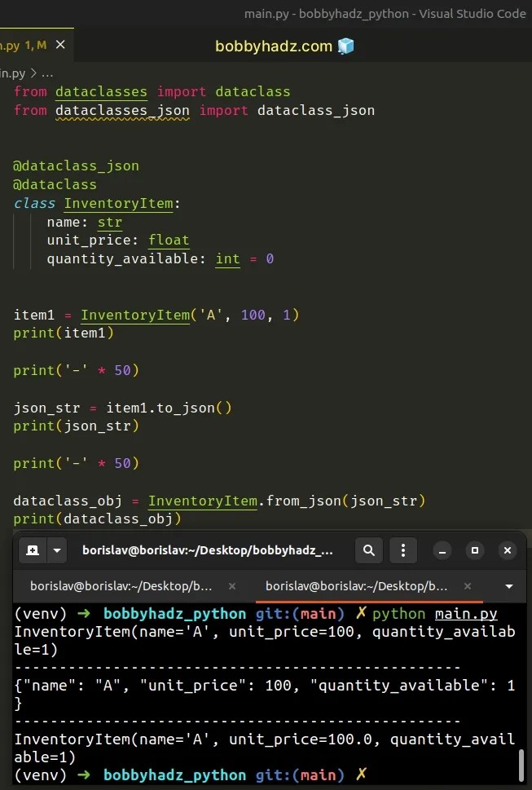532x790 pixels.
Task: Close the first terminal tab
Action: pyautogui.click(x=232, y=586)
